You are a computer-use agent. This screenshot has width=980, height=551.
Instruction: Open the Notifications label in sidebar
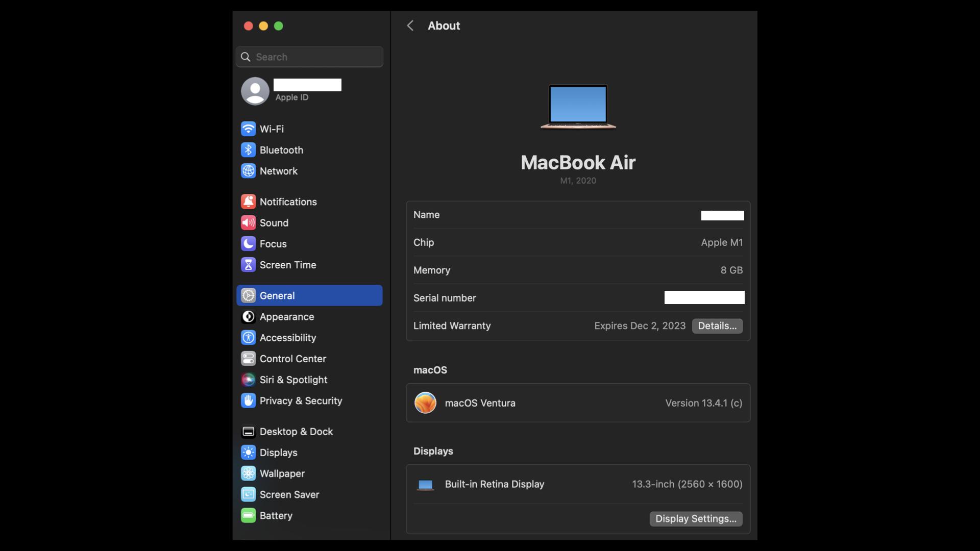click(288, 202)
